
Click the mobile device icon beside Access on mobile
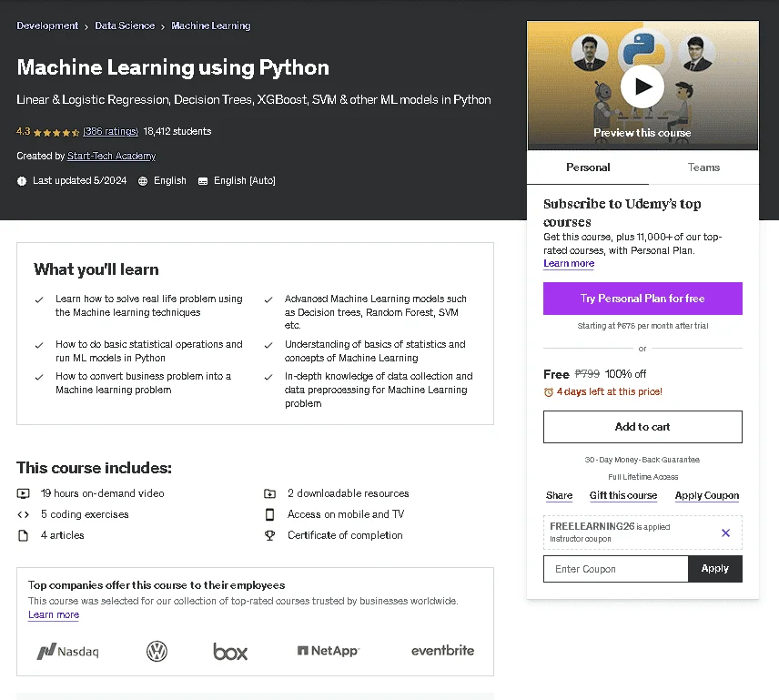click(269, 514)
